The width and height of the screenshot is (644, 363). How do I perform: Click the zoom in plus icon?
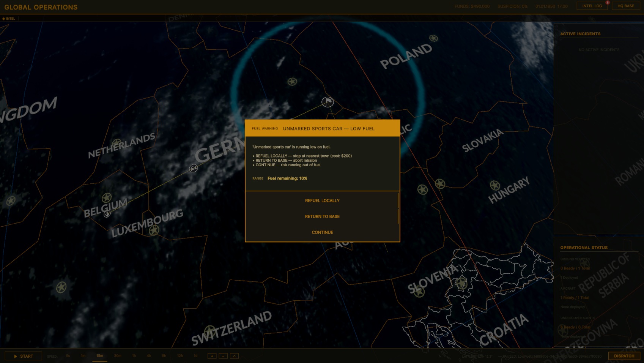tap(211, 356)
